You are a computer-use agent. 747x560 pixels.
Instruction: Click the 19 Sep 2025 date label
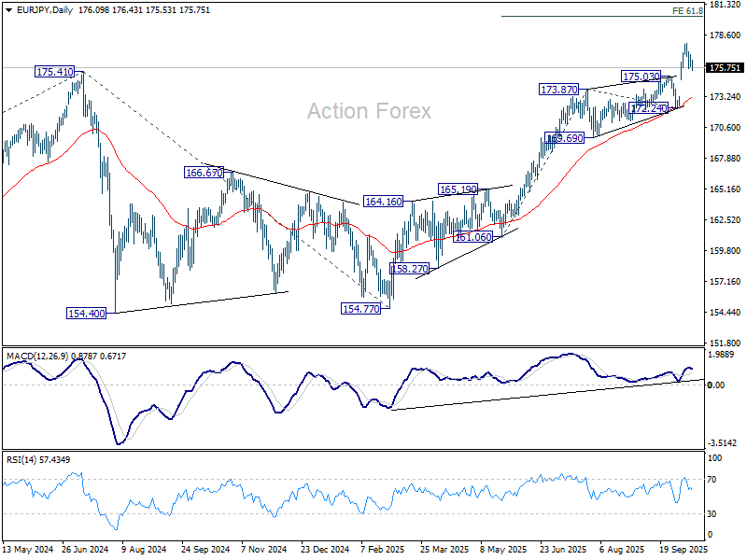pos(684,550)
